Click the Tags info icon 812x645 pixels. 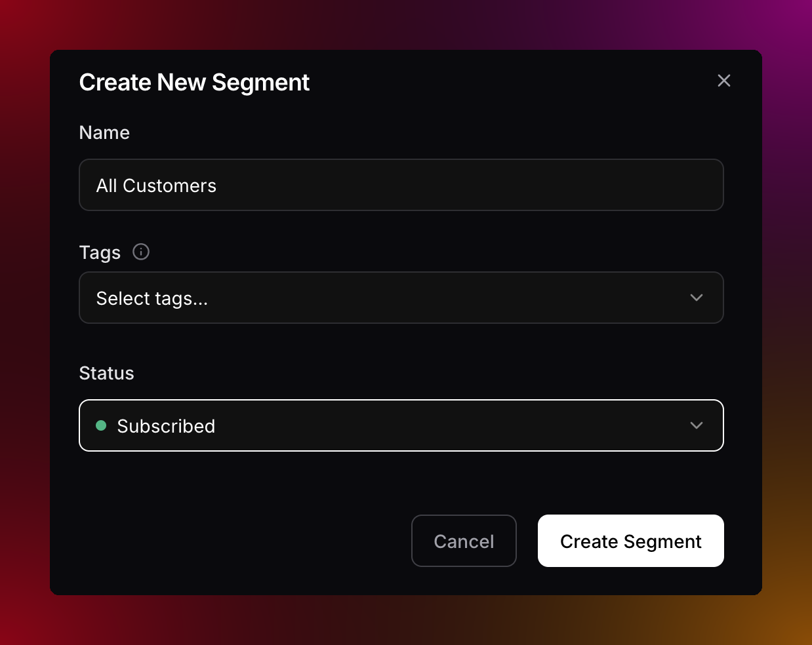(141, 252)
